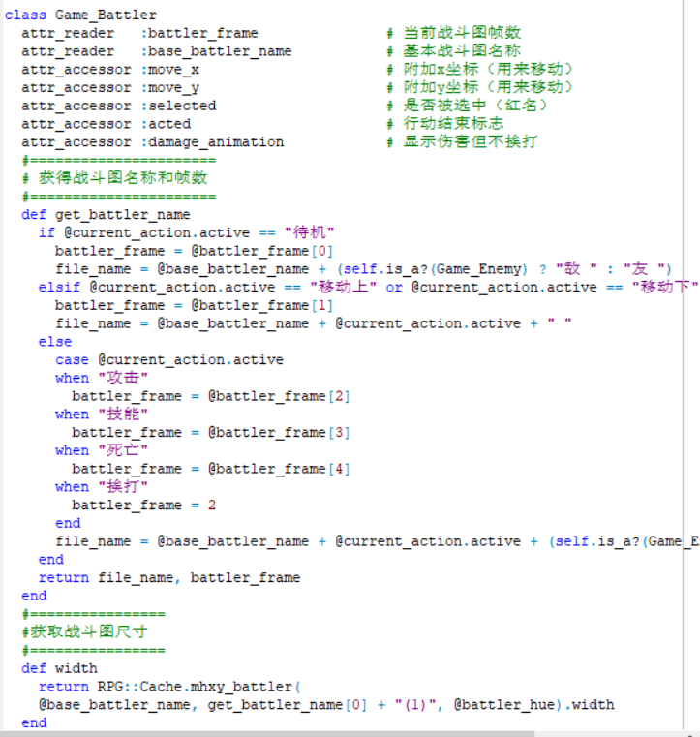This screenshot has height=737, width=700.
Task: Click the string "(1)" in width method
Action: tap(414, 705)
